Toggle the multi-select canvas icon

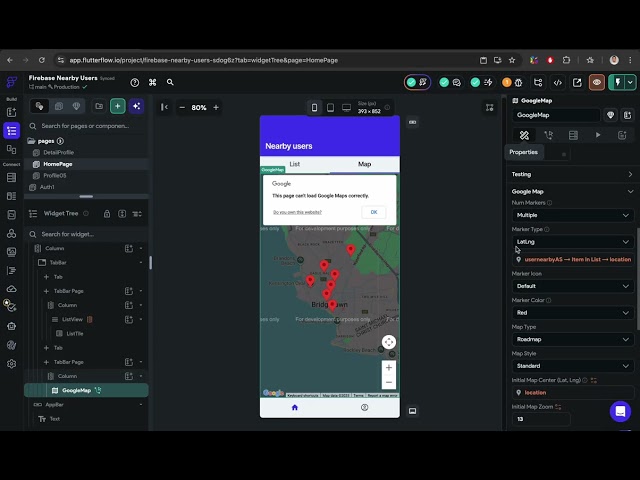click(489, 107)
